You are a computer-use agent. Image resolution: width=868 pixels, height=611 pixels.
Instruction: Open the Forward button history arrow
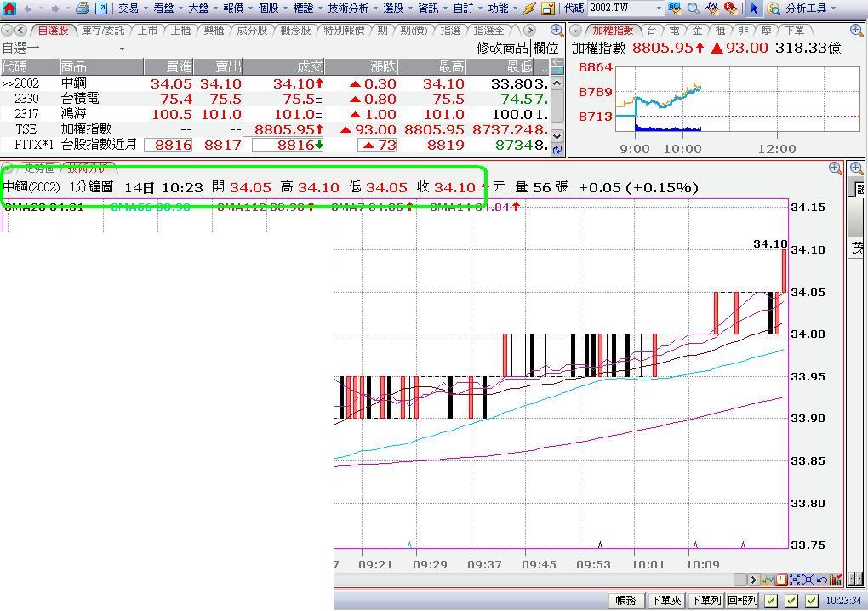pos(67,9)
